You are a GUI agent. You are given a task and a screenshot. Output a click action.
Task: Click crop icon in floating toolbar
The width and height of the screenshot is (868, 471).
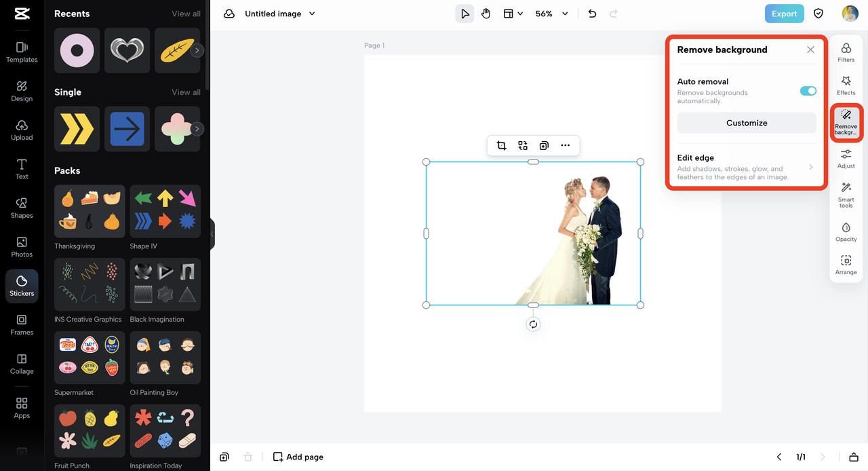point(501,145)
